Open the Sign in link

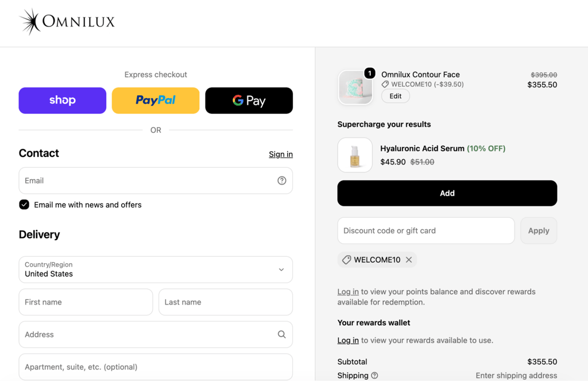pyautogui.click(x=281, y=154)
